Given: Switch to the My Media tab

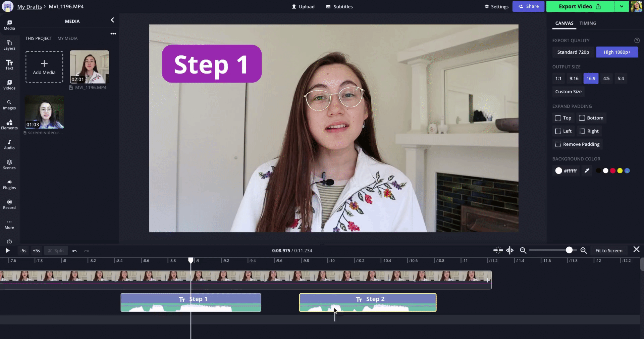Looking at the screenshot, I should [x=67, y=38].
